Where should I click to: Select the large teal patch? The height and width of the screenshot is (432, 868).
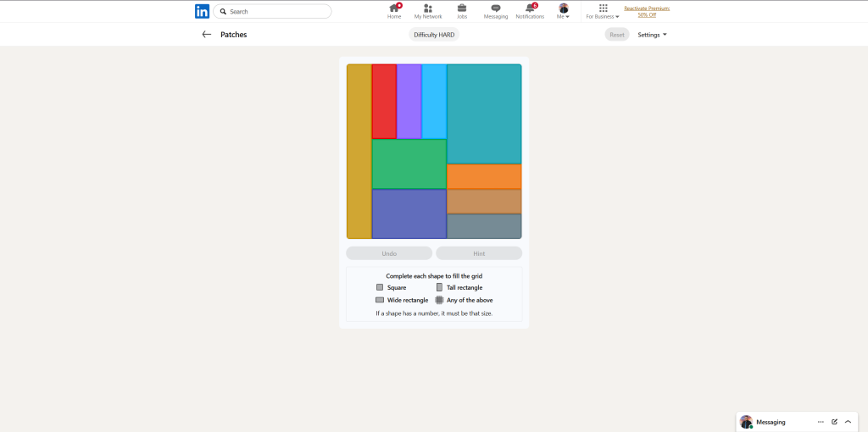coord(484,114)
